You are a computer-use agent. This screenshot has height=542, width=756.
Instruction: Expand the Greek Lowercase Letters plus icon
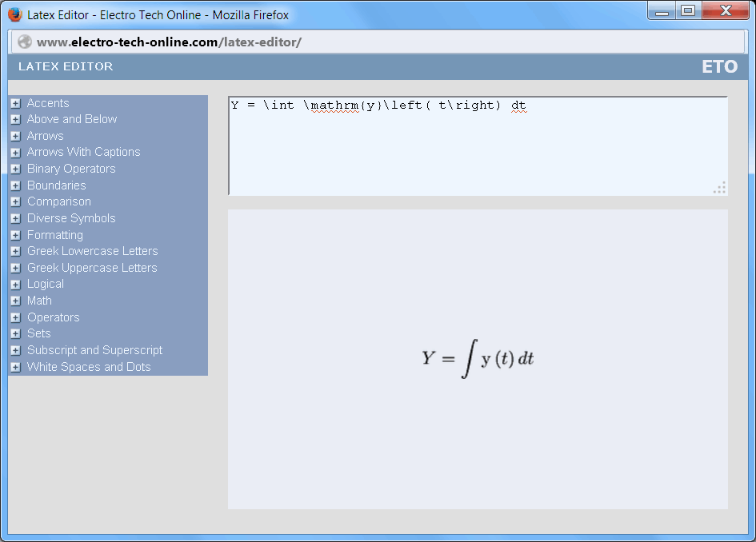(16, 252)
